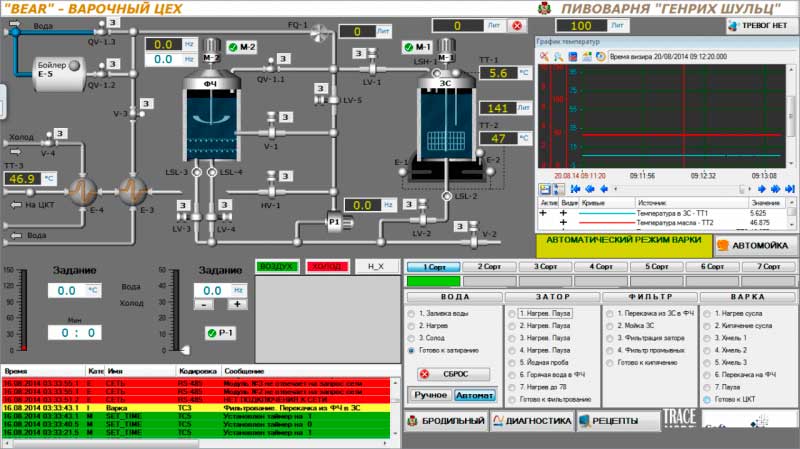Click the АВТОМОЙКА button
Screen dimensions: 800x449
[755, 246]
